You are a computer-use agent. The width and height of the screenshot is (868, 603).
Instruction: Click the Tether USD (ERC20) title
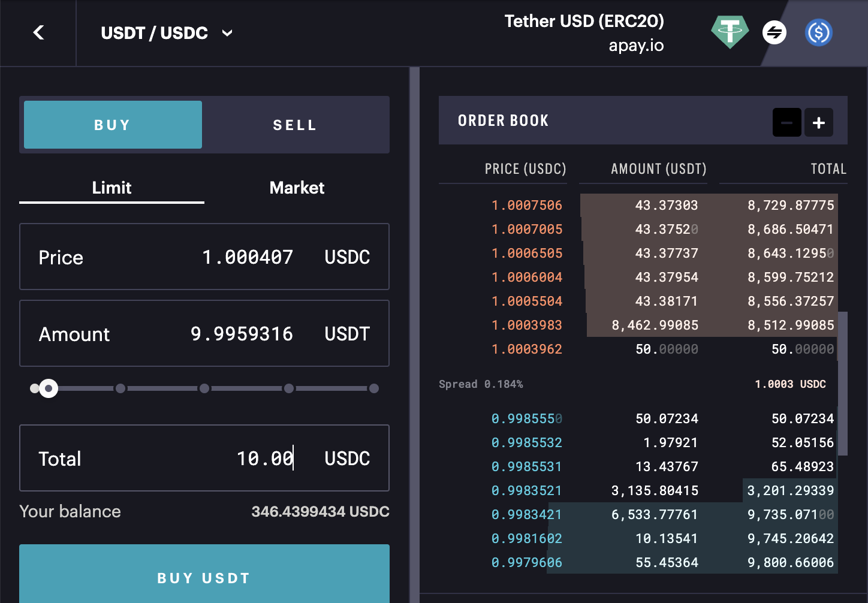(584, 21)
